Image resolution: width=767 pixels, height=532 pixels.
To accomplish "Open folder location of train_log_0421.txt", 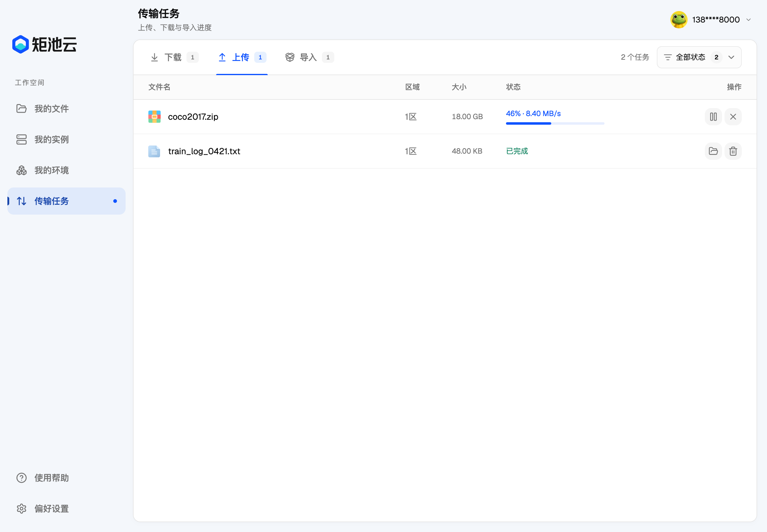I will click(713, 151).
